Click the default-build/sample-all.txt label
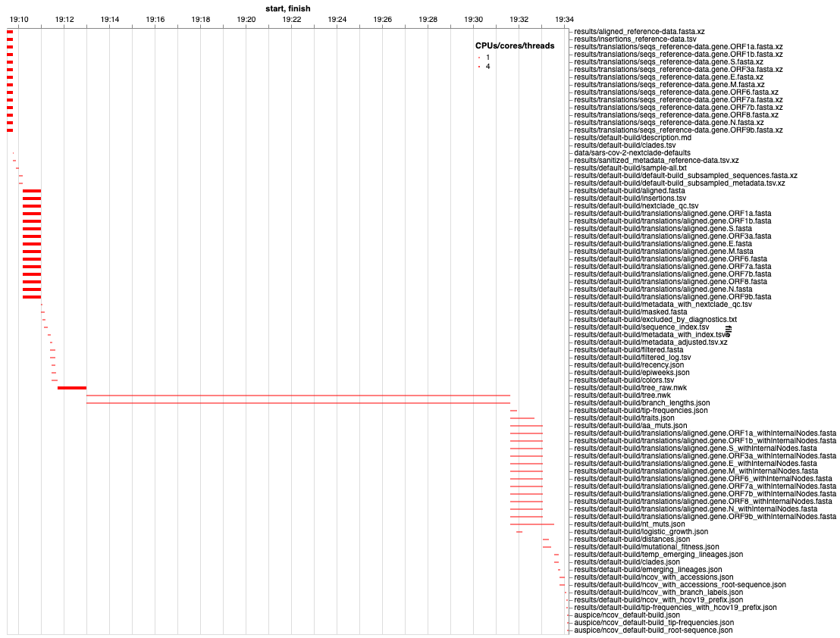 click(x=630, y=168)
